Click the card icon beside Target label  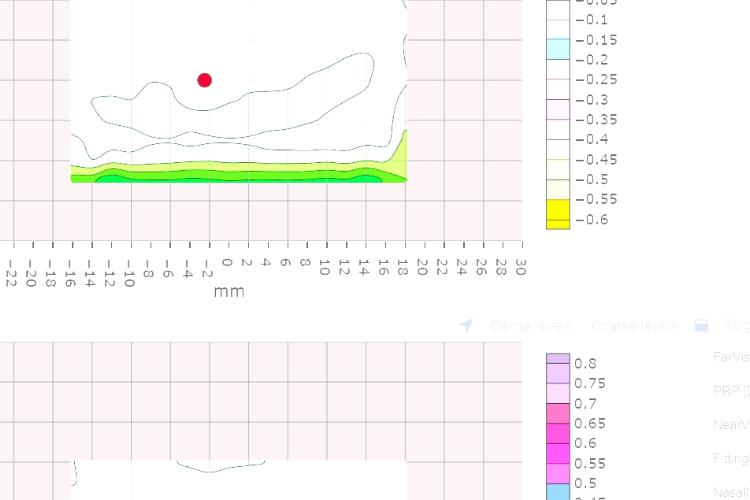coord(702,325)
